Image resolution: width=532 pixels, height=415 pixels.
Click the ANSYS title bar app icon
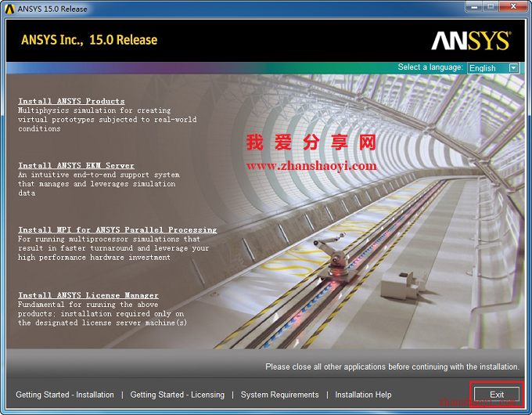(x=9, y=9)
